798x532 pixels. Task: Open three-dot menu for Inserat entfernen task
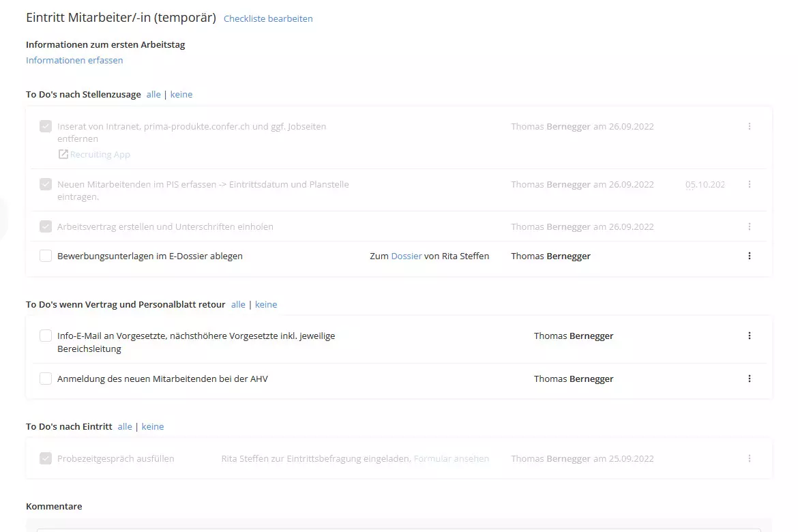pyautogui.click(x=749, y=126)
